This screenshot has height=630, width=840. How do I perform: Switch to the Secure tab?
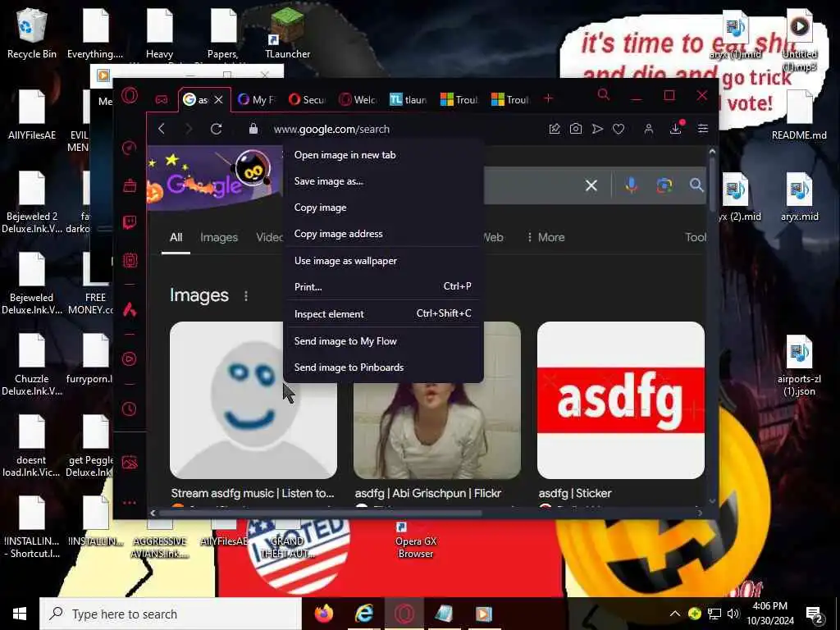click(308, 99)
